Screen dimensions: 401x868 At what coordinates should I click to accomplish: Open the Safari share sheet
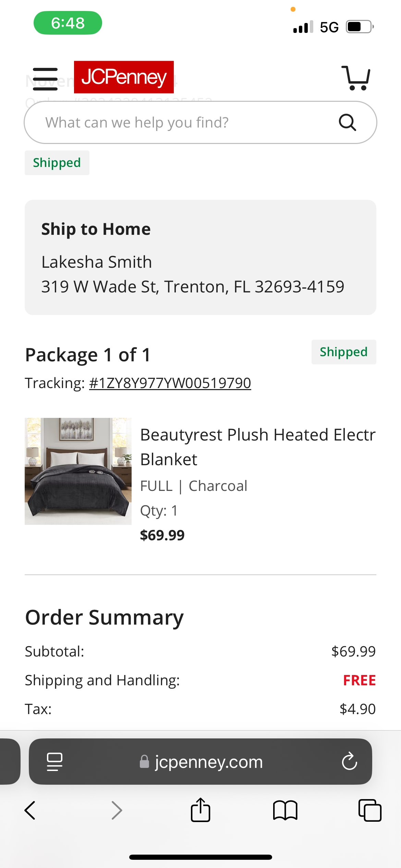pos(200,810)
